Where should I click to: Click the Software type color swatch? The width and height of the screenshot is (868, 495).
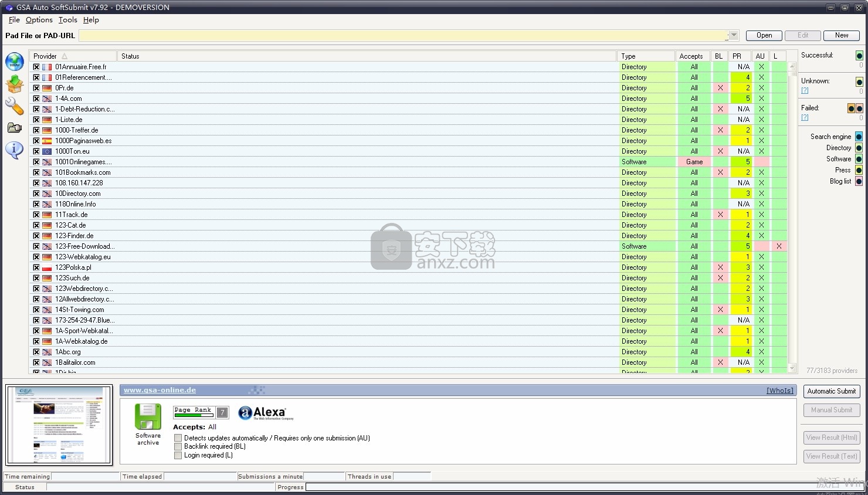[859, 159]
